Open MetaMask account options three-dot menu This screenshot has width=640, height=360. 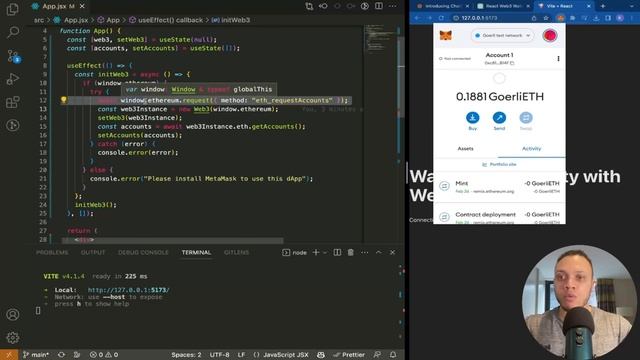558,58
